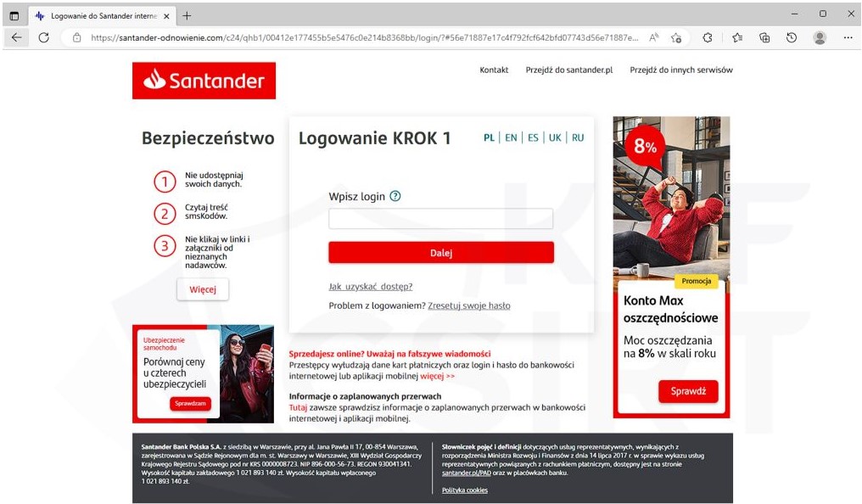
Task: Click the browser back arrow
Action: pyautogui.click(x=16, y=37)
